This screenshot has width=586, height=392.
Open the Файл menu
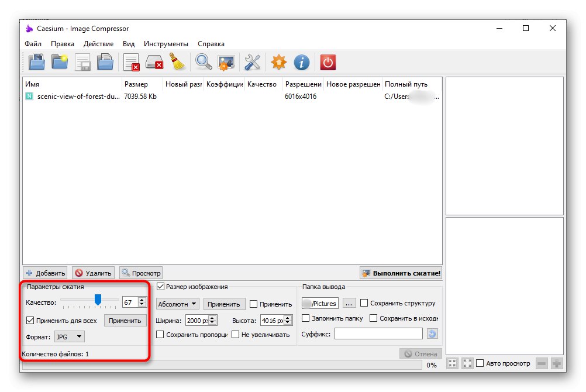(x=33, y=44)
